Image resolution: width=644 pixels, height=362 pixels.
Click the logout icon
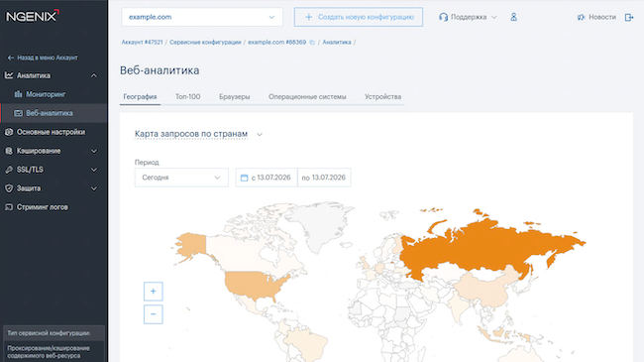click(x=629, y=17)
